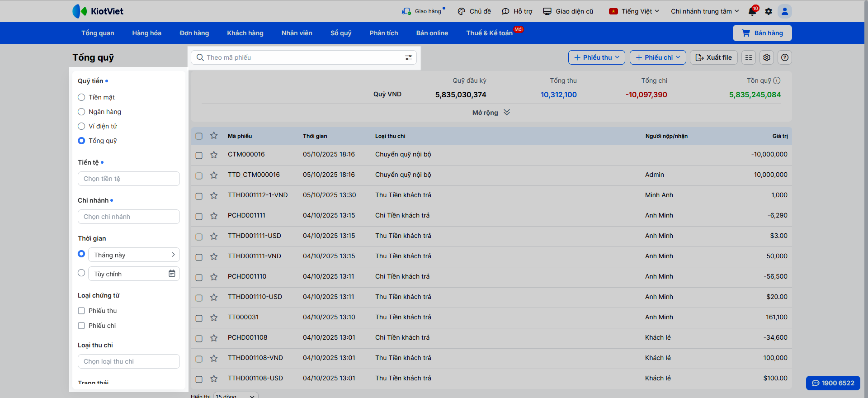Click the Bán hàng button
This screenshot has width=868, height=398.
pyautogui.click(x=762, y=33)
